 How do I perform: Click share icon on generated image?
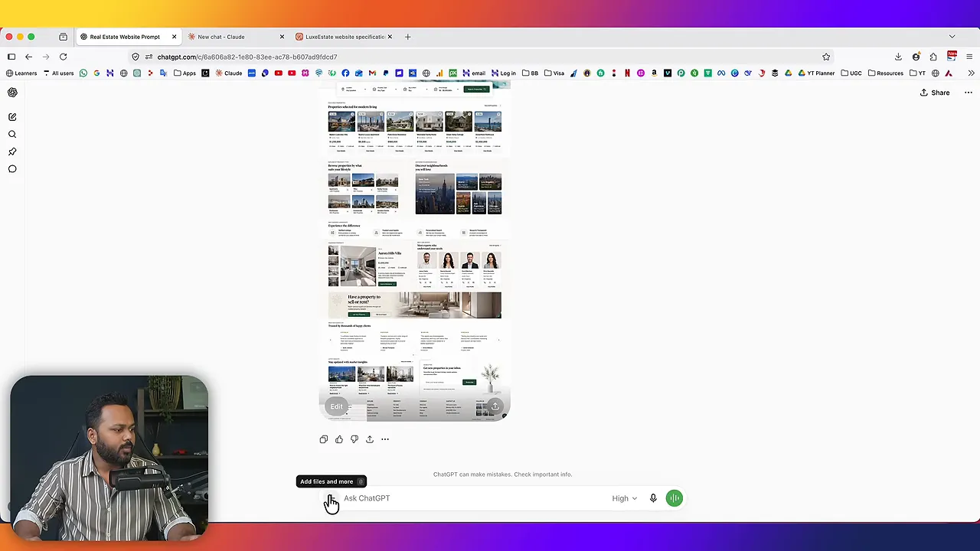tap(495, 406)
